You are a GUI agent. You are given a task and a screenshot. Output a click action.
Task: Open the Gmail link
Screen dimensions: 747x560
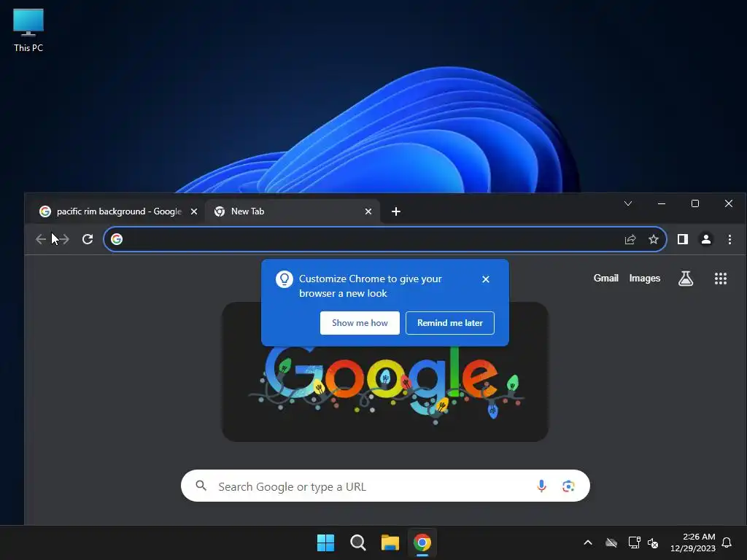pos(605,278)
